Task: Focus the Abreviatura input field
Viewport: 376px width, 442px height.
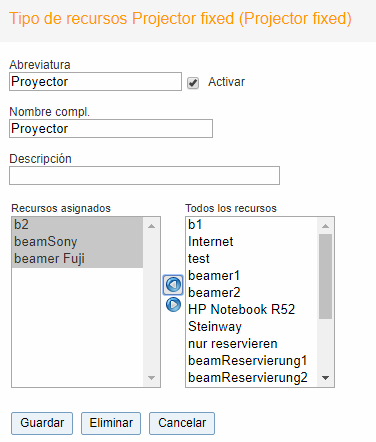Action: [x=95, y=82]
